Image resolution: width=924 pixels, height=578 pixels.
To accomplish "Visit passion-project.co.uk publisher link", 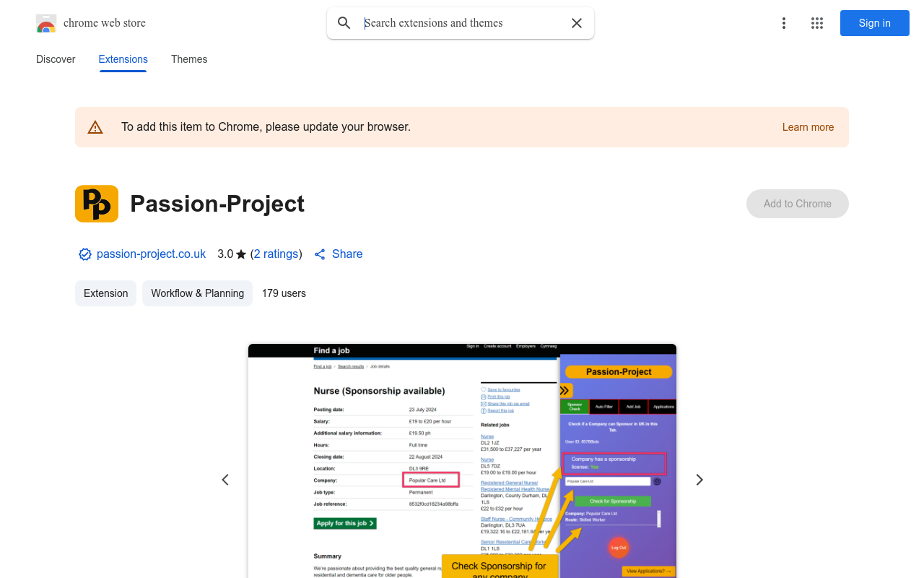I will pyautogui.click(x=151, y=254).
